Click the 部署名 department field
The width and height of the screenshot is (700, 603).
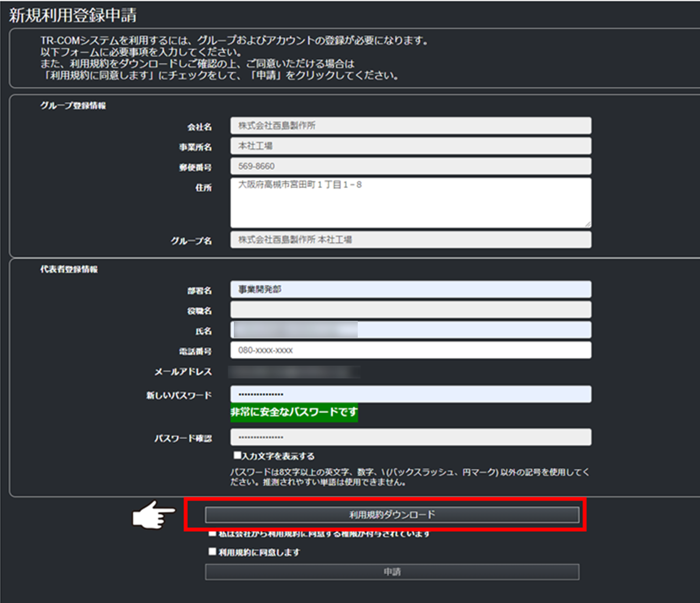[410, 289]
